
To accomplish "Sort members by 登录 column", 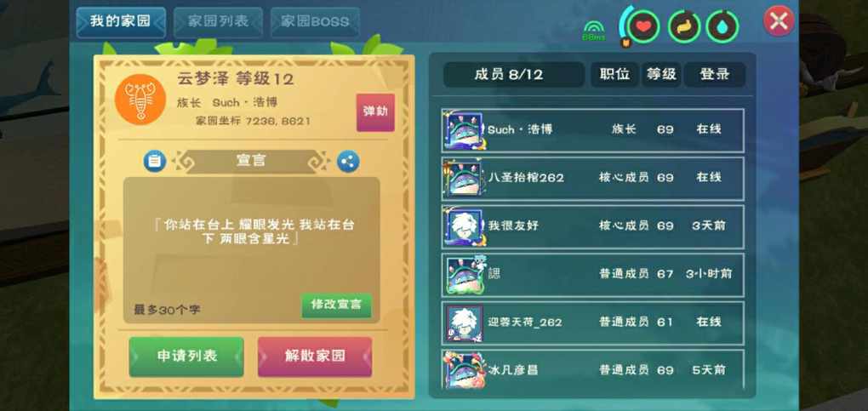I will [715, 74].
